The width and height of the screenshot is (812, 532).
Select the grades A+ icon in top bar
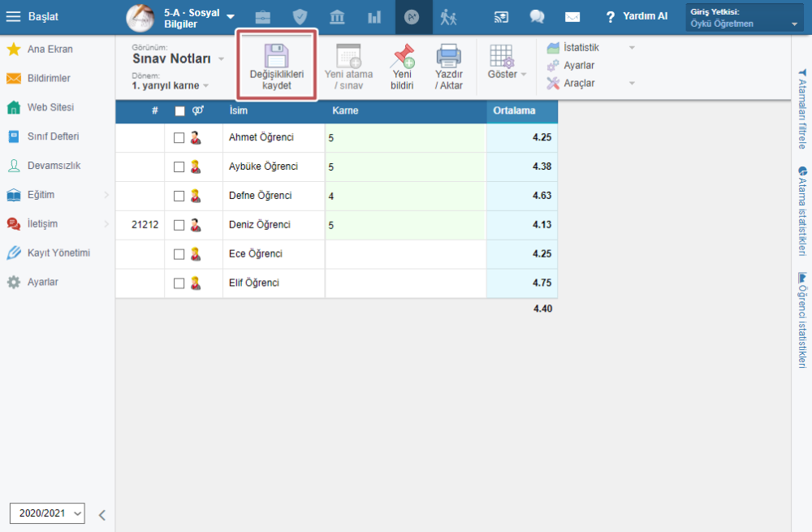(x=412, y=17)
